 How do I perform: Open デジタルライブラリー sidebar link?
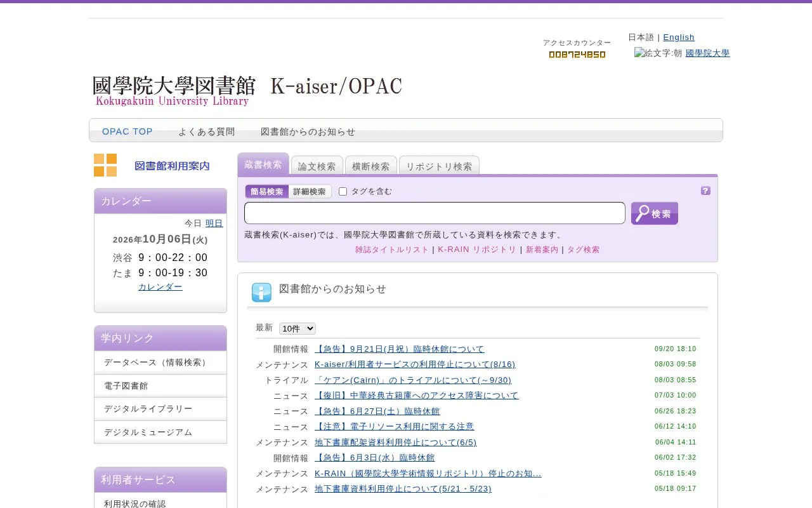(x=160, y=409)
